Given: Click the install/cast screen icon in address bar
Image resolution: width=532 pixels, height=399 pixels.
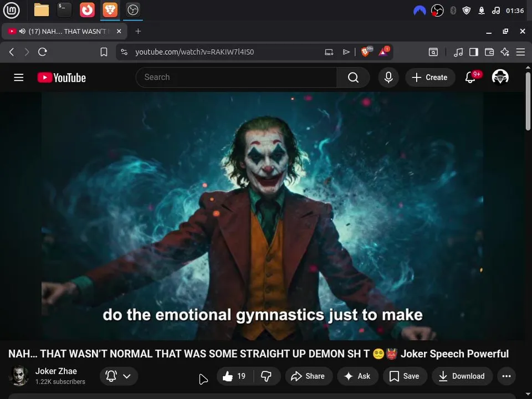Looking at the screenshot, I should click(x=329, y=52).
